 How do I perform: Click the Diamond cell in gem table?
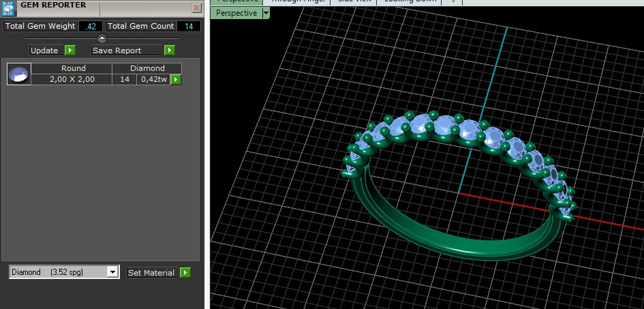[x=147, y=69]
